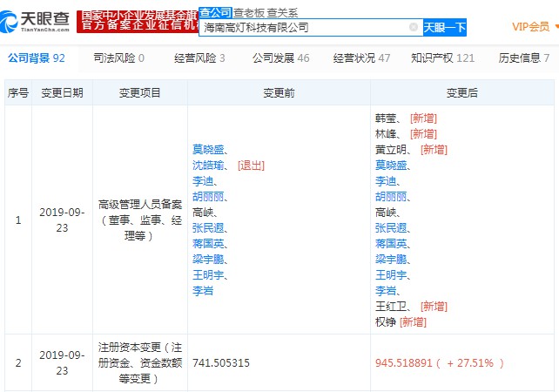Select the 高级管理人员备案 change item cell
The width and height of the screenshot is (559, 392).
coord(139,220)
